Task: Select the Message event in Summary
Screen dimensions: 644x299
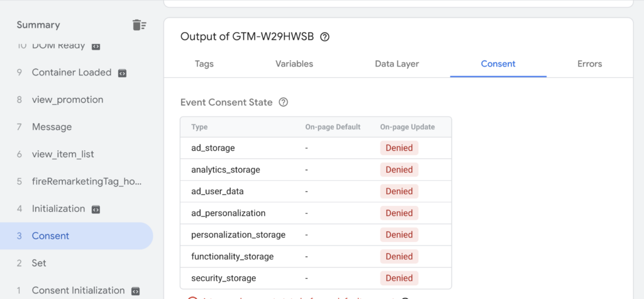Action: (x=52, y=127)
